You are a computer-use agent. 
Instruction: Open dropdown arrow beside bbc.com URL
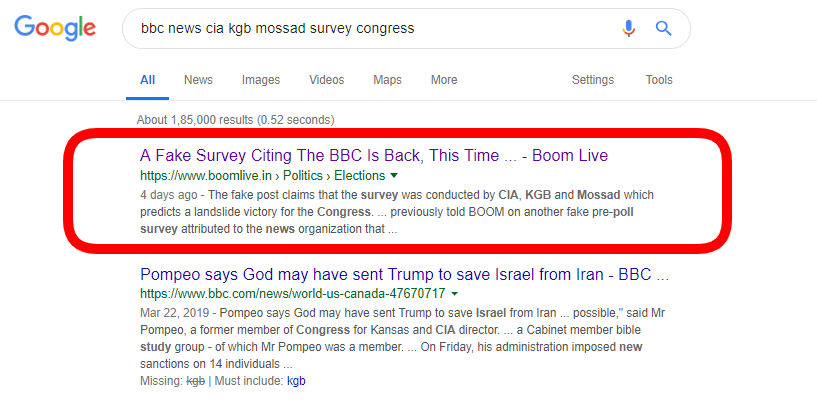(454, 294)
